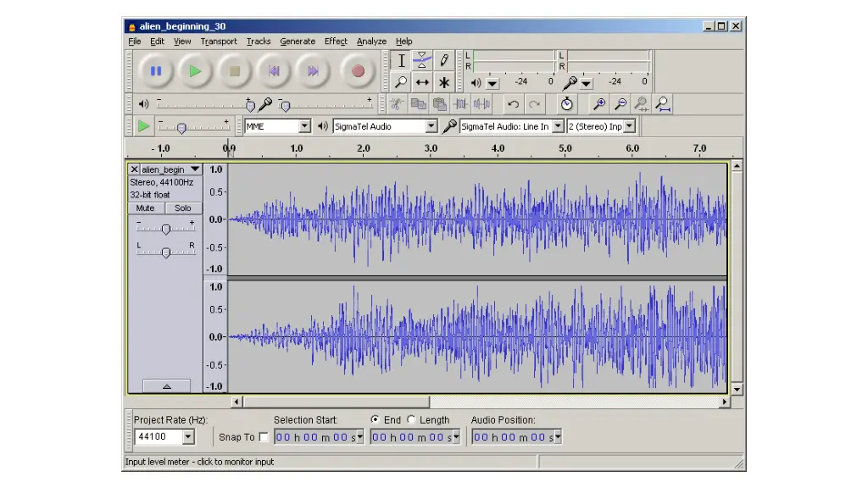Viewport: 868px width, 488px height.
Task: Select the Envelope tool
Action: 422,61
